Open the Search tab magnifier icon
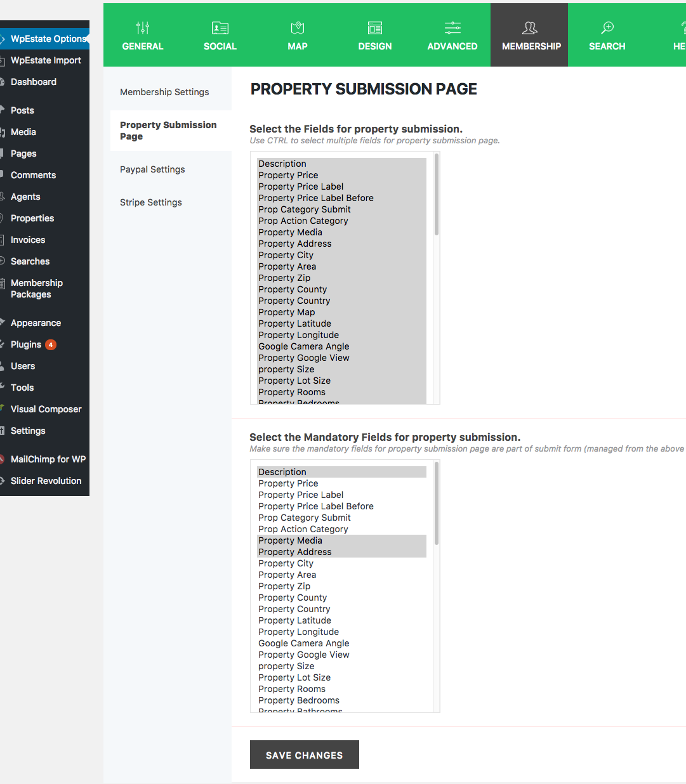This screenshot has height=784, width=686. [x=607, y=28]
